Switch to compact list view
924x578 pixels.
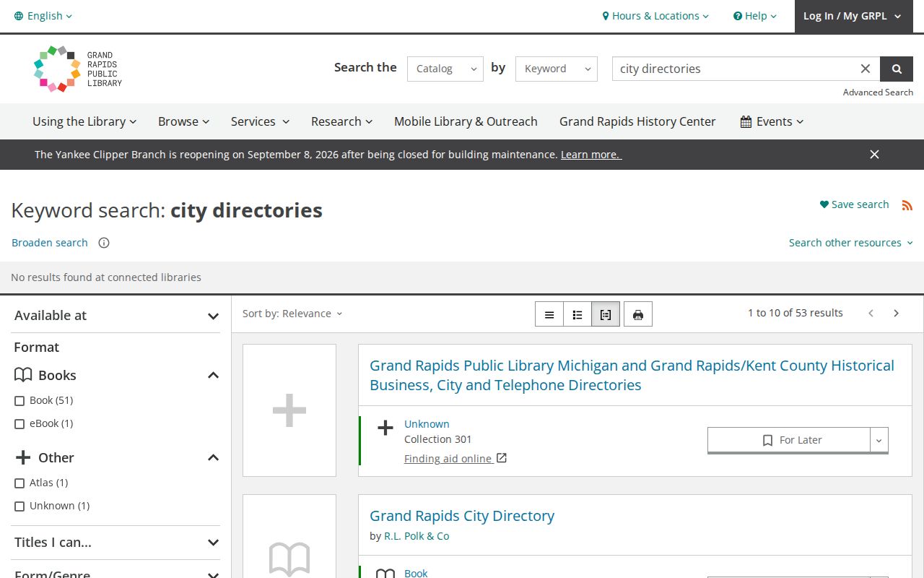point(549,314)
